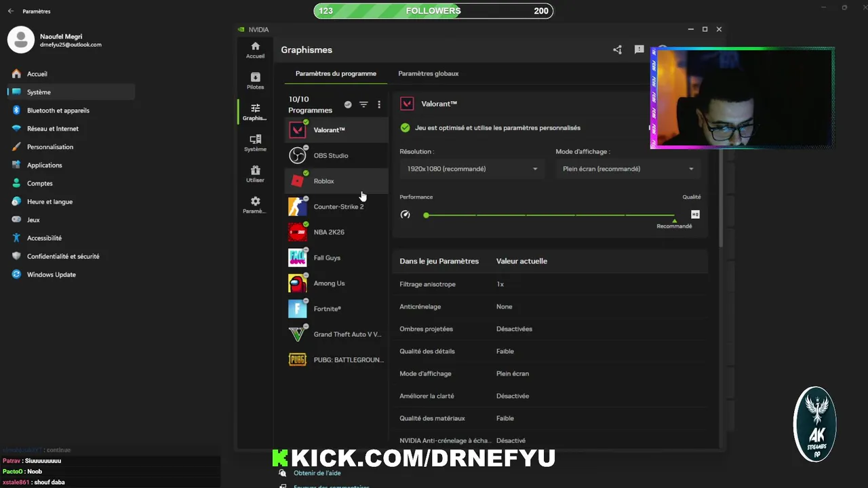This screenshot has height=488, width=868.
Task: Select Counter-Strike 2 in program list
Action: pyautogui.click(x=336, y=207)
